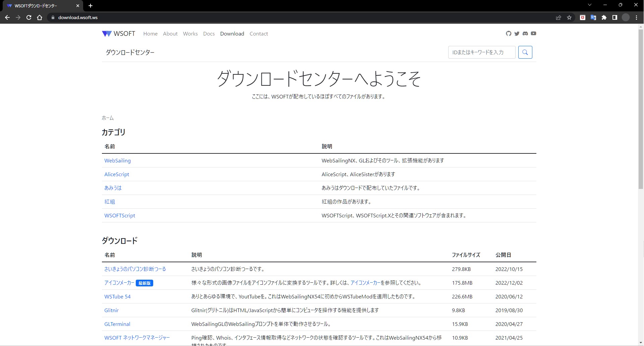
Task: Open the WebSailing category link
Action: [117, 160]
